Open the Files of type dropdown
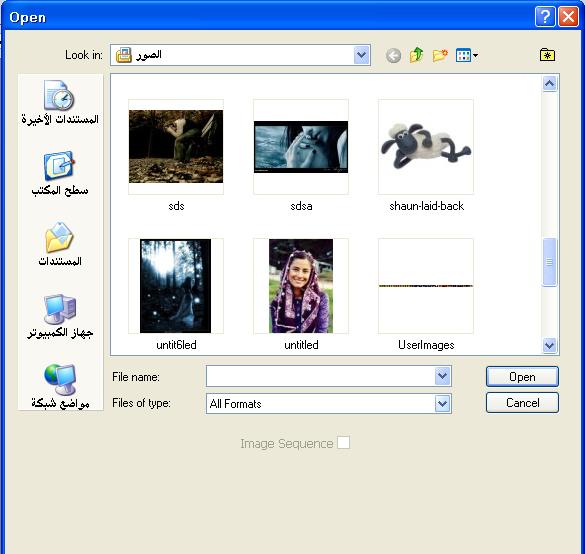585x554 pixels. pyautogui.click(x=442, y=403)
